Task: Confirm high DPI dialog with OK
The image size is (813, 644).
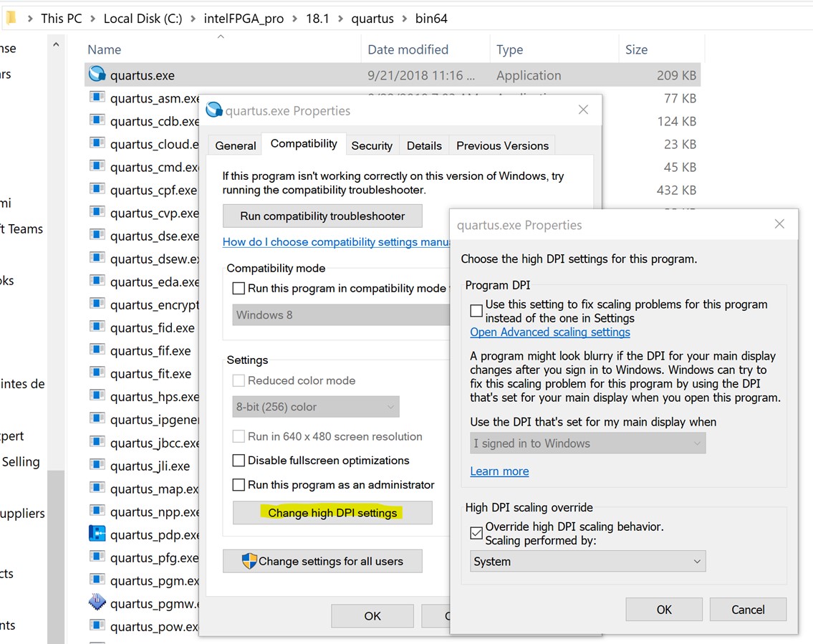Action: (x=664, y=610)
